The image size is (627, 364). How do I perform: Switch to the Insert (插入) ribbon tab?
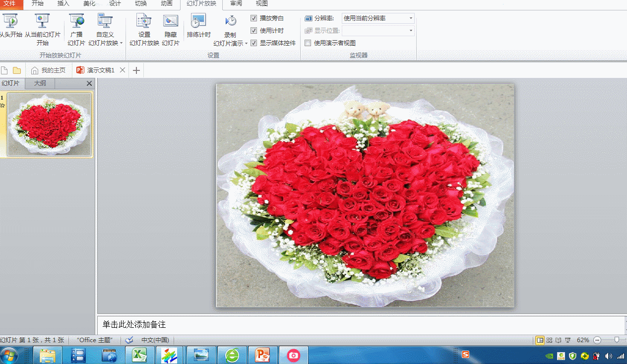tap(63, 4)
